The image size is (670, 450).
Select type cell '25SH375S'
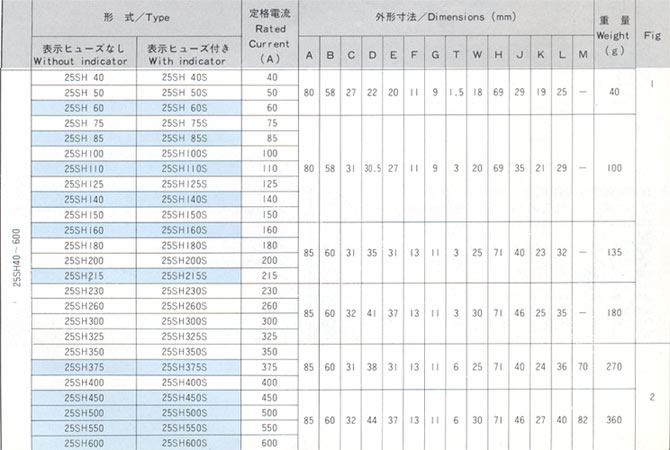tap(189, 367)
